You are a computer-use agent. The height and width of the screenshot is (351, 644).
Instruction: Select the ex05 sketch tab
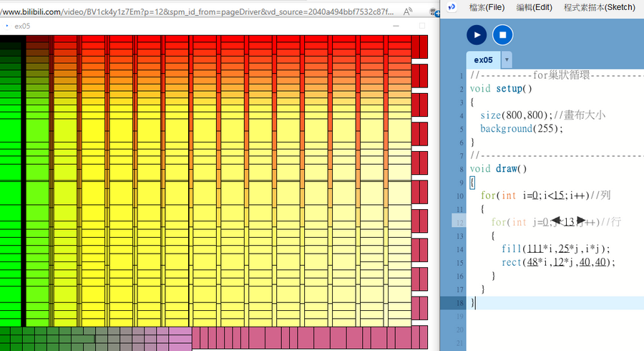pyautogui.click(x=484, y=60)
